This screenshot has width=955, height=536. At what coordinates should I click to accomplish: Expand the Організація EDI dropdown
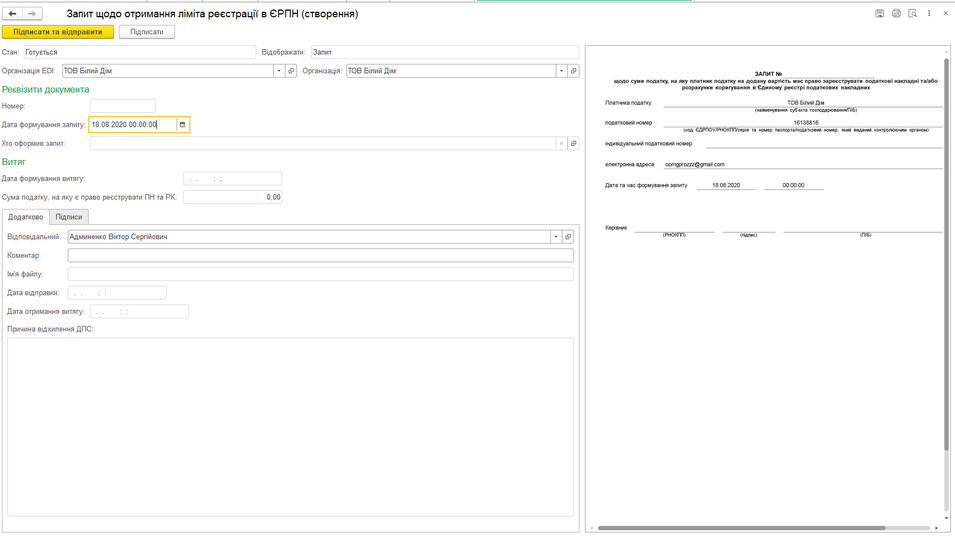tap(279, 71)
